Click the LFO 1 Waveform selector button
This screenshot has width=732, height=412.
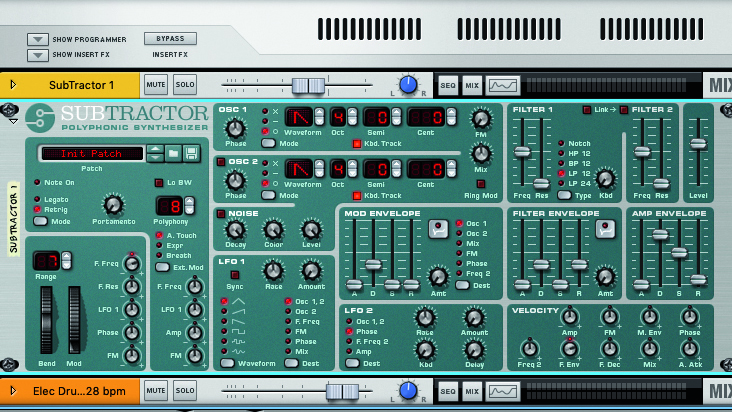pyautogui.click(x=227, y=363)
